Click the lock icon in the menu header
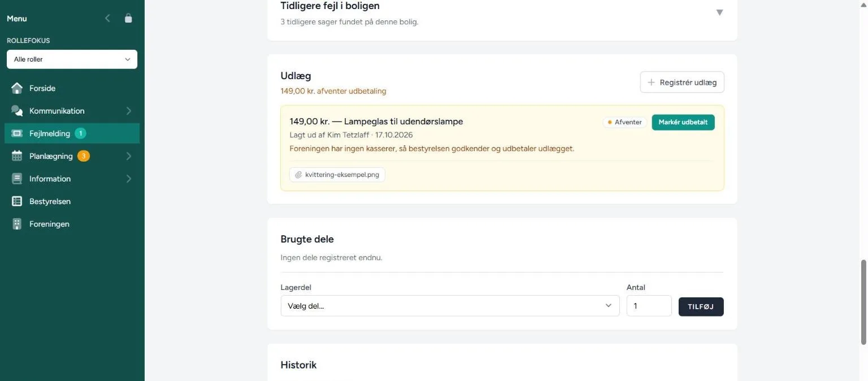 [128, 19]
